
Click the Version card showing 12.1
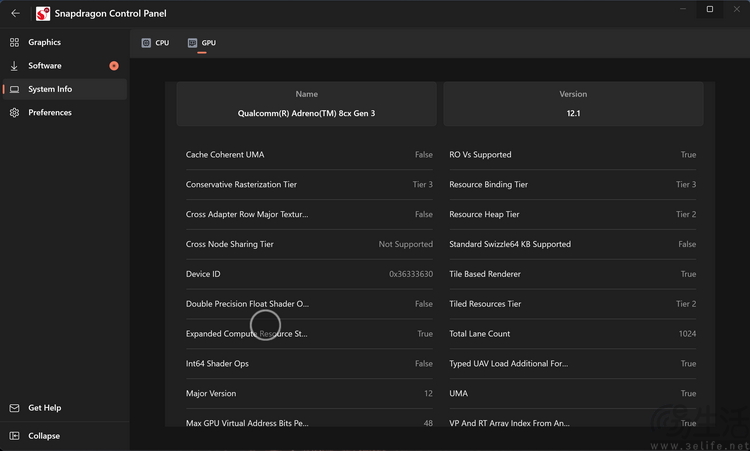[573, 104]
